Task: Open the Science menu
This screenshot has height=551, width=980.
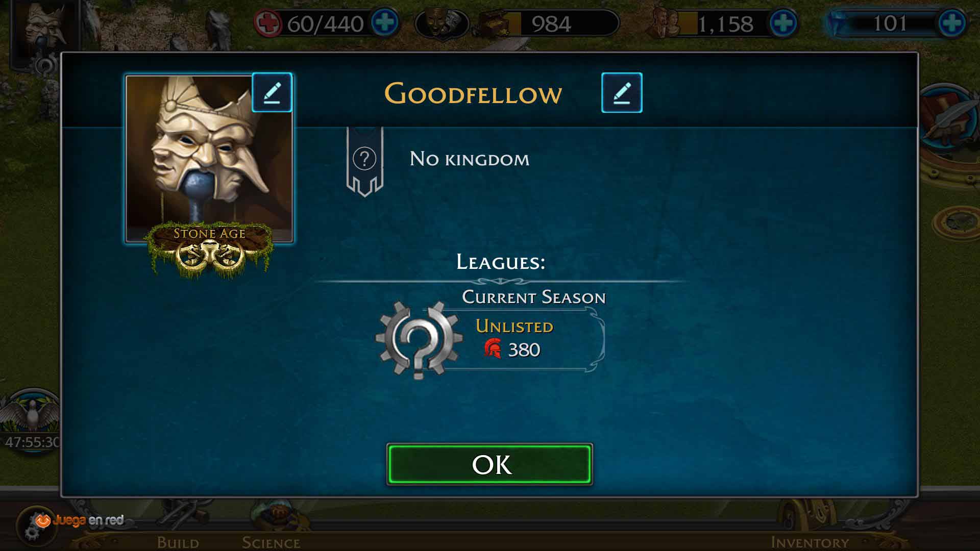Action: point(271,542)
